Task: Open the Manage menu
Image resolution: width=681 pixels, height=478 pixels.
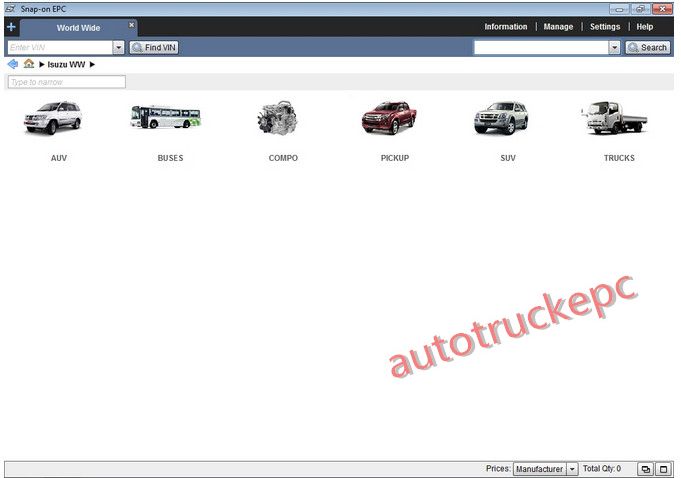Action: [558, 26]
